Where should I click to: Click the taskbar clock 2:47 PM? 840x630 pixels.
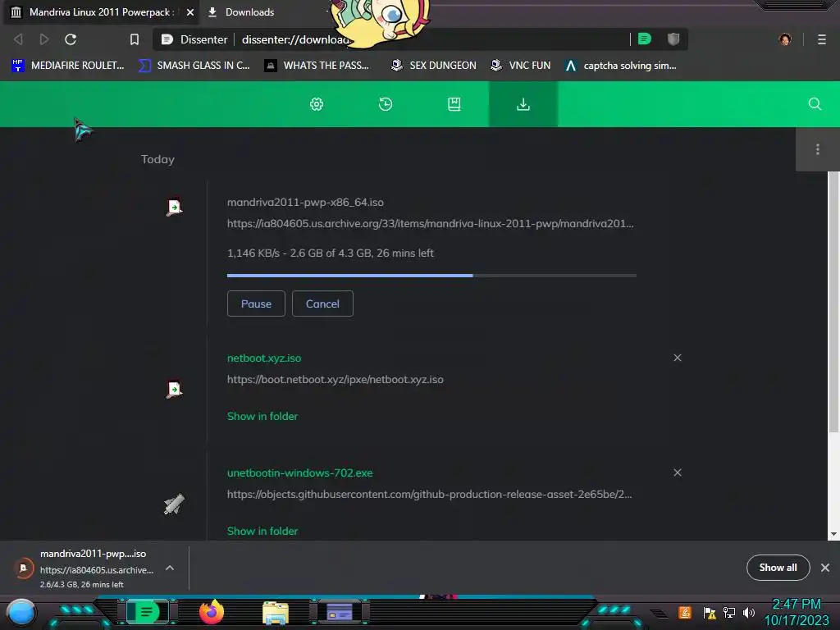click(796, 605)
